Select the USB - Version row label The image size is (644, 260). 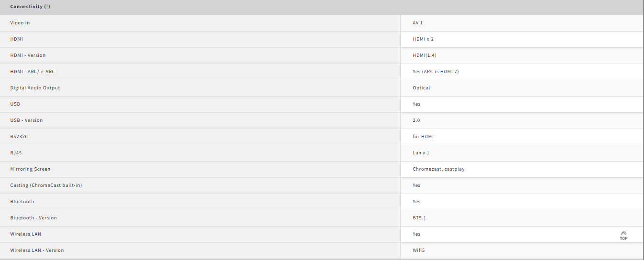click(x=26, y=120)
